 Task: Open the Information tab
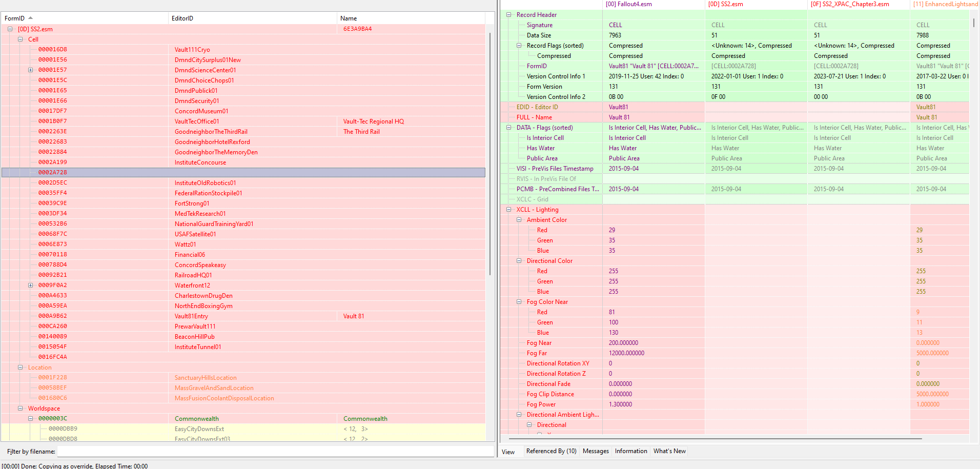(x=631, y=451)
